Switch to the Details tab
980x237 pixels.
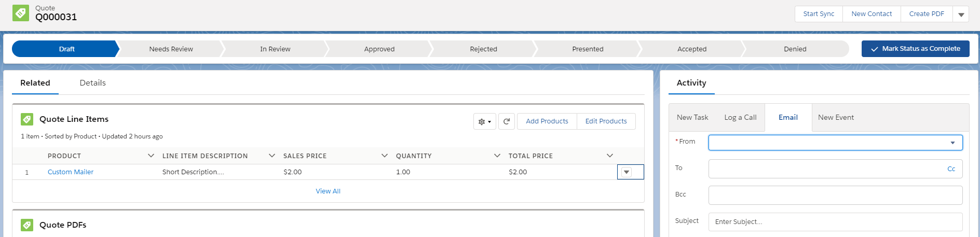click(92, 83)
